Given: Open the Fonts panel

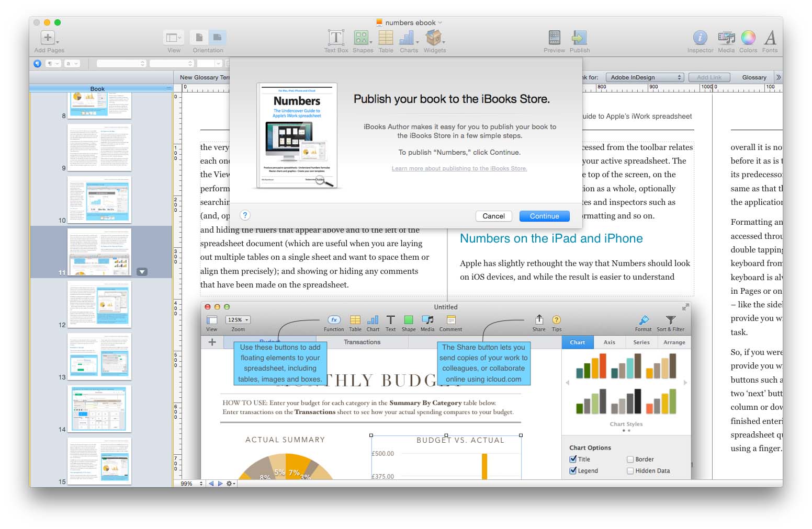Looking at the screenshot, I should point(770,38).
